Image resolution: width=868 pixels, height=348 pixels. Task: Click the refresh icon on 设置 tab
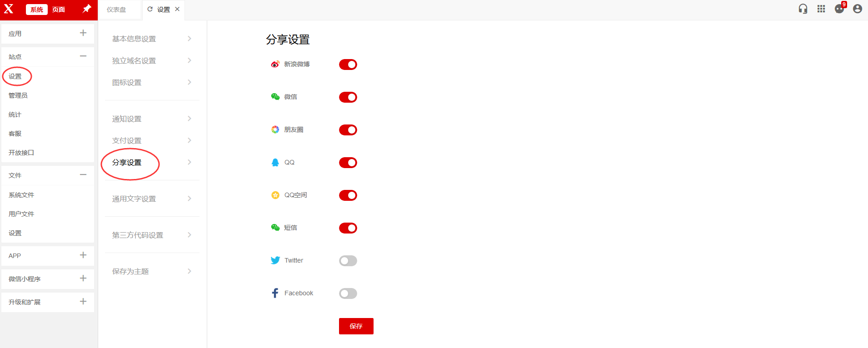point(150,9)
